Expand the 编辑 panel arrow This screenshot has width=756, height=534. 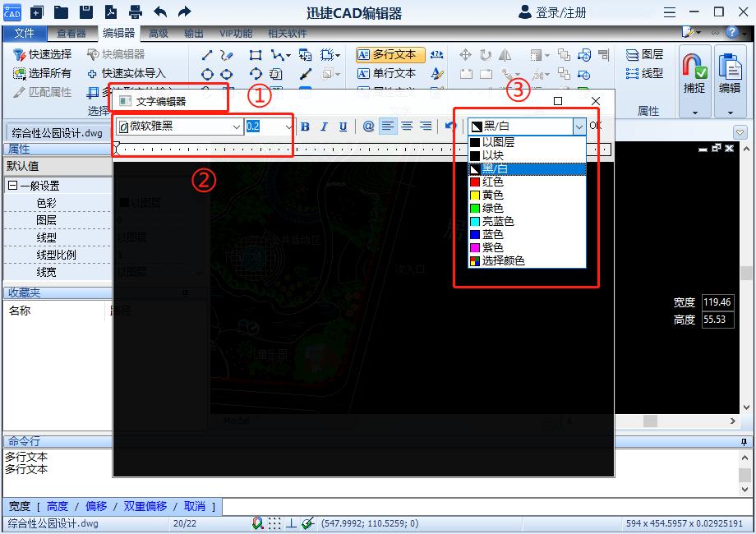(x=730, y=113)
